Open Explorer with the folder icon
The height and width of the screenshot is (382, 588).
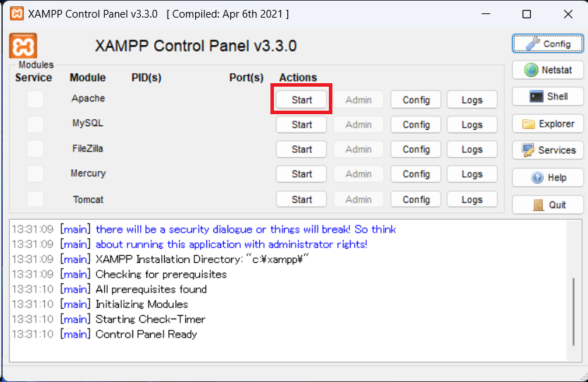click(547, 124)
